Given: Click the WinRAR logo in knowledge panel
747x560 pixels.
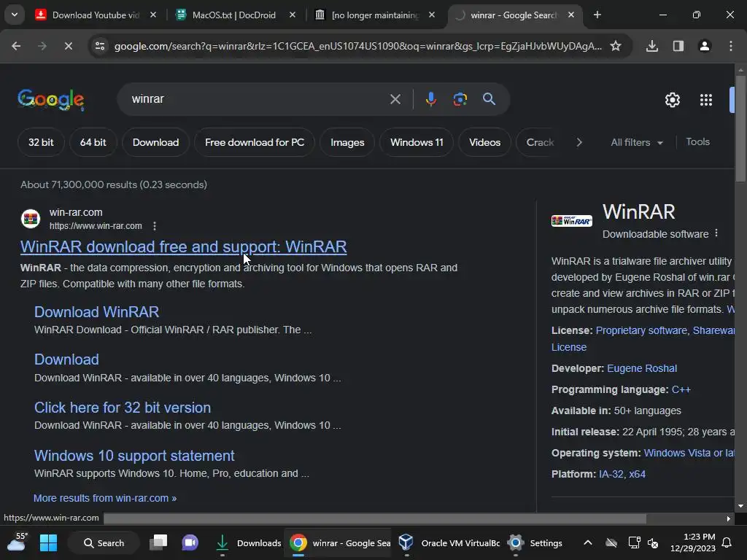Looking at the screenshot, I should point(572,221).
